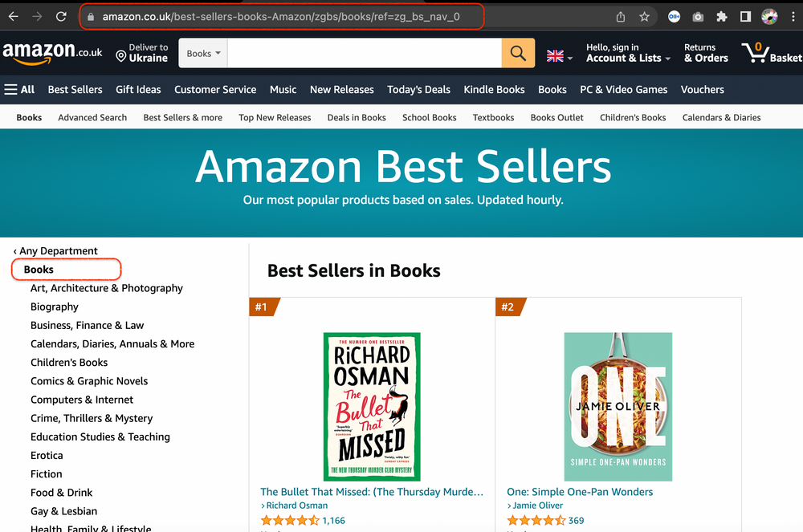
Task: Open the screenshot camera extension
Action: coord(698,16)
